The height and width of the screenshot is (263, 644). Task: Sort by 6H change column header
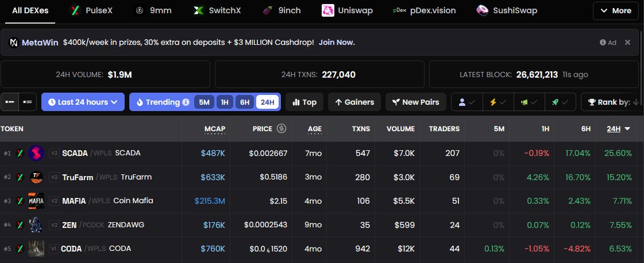coord(586,129)
